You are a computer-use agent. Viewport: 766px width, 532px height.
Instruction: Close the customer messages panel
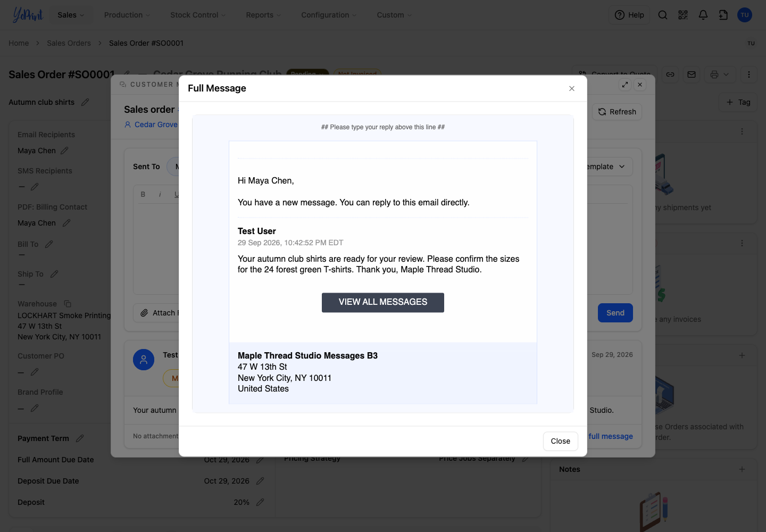640,85
